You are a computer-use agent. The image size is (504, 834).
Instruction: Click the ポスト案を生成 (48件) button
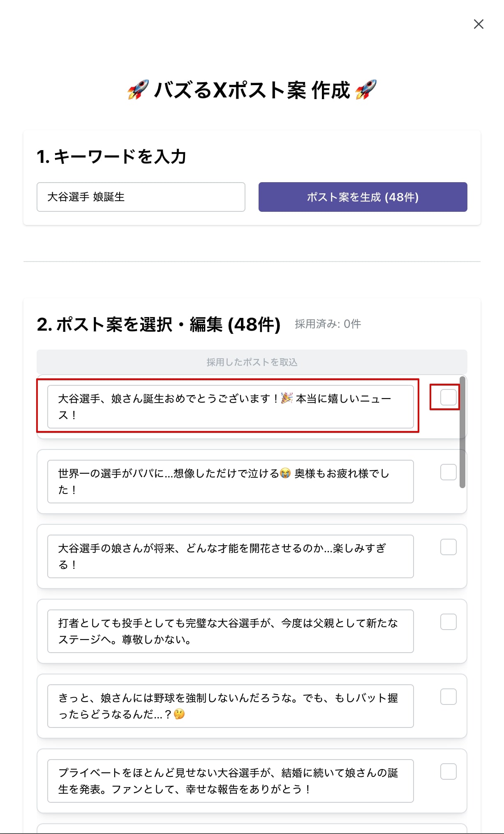(x=363, y=197)
